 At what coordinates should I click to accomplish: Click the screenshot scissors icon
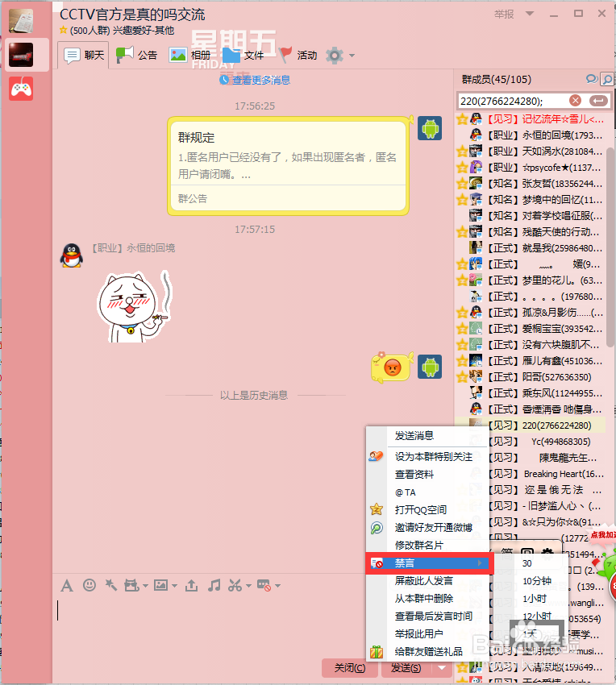(235, 585)
